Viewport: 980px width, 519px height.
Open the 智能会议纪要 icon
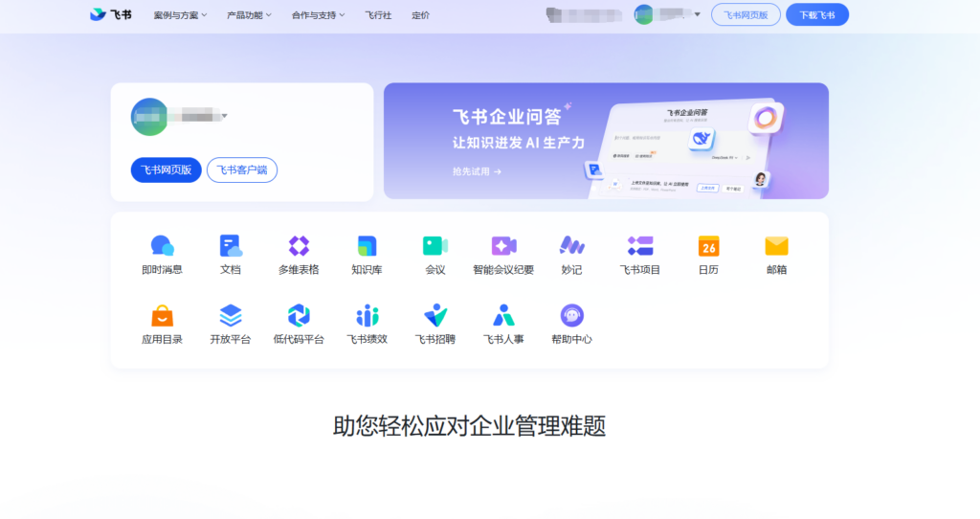point(503,246)
